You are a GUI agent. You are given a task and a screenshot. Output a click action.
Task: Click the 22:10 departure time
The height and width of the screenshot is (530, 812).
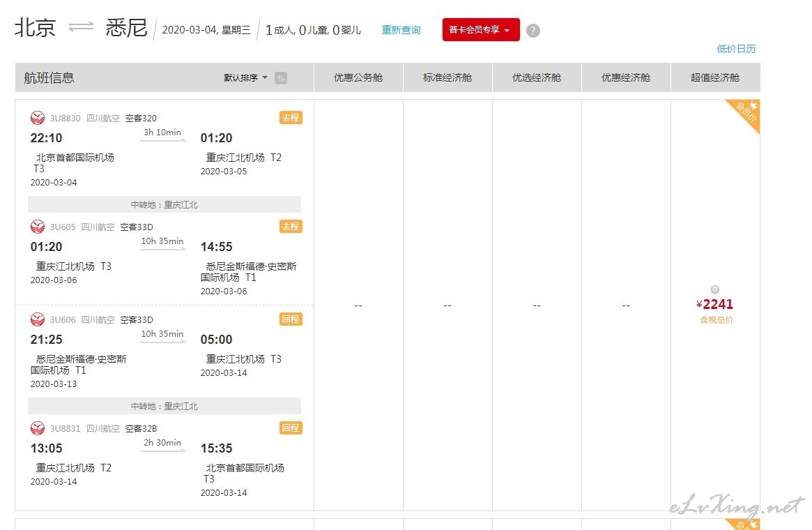pyautogui.click(x=46, y=138)
